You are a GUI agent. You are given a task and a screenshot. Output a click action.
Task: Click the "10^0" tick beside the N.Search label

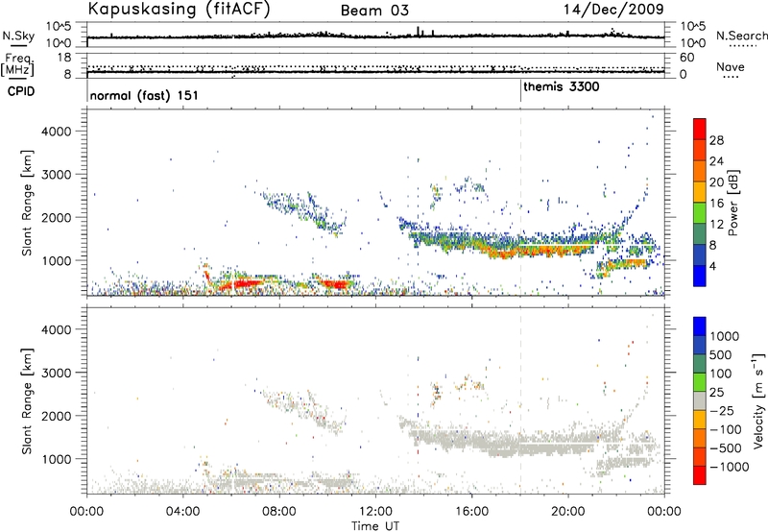pyautogui.click(x=692, y=43)
